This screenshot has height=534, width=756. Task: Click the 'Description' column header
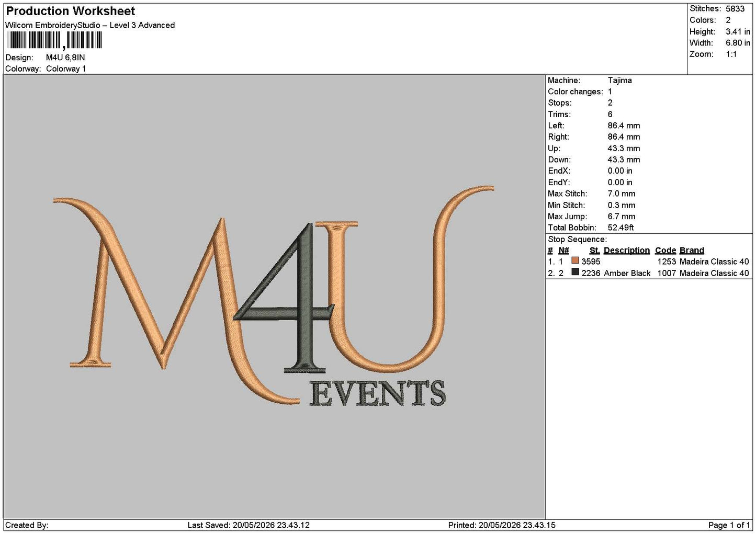click(627, 251)
